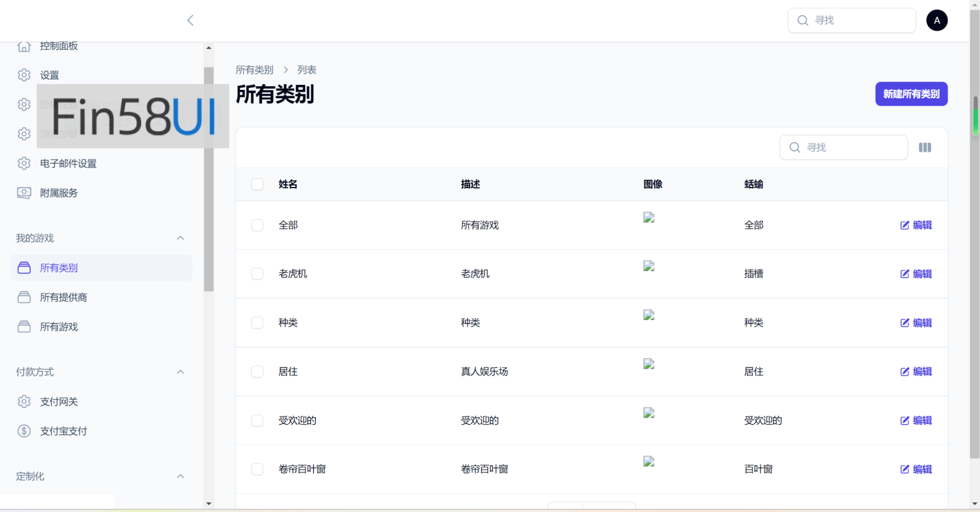This screenshot has width=980, height=512.
Task: Check the checkbox for 全部 row
Action: pos(257,225)
